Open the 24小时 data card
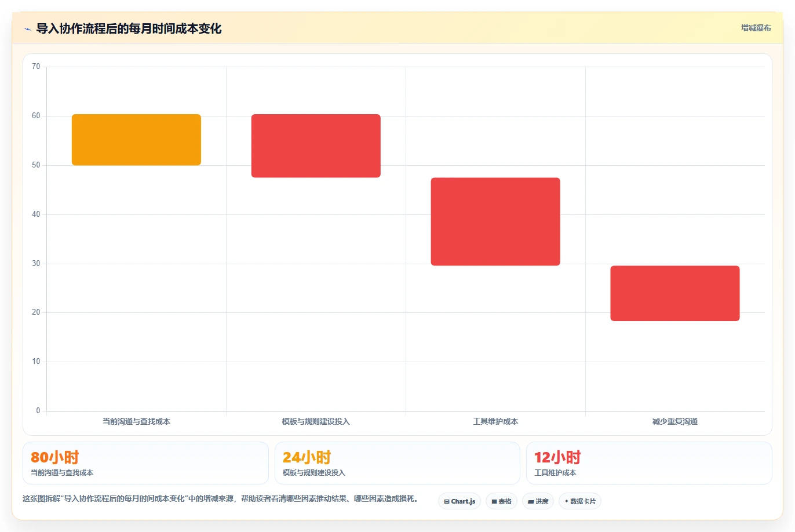 click(397, 463)
